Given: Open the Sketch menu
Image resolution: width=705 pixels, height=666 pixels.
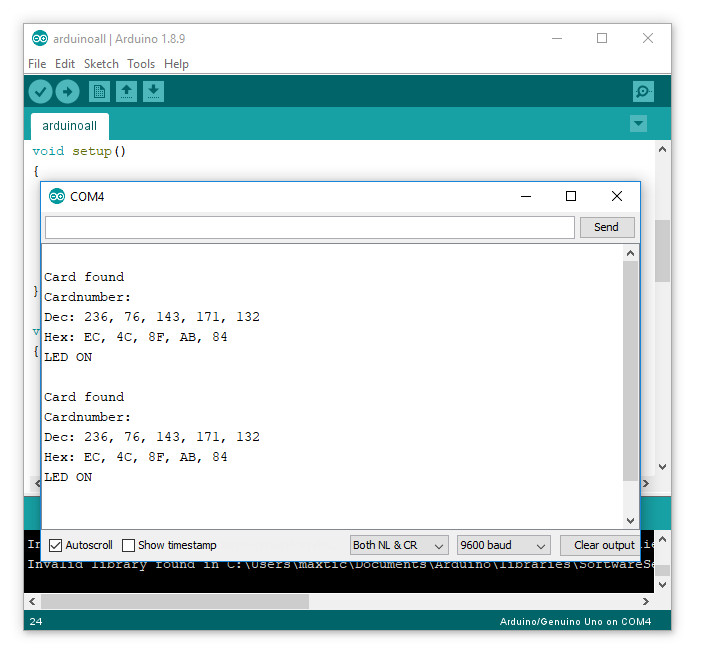Looking at the screenshot, I should pos(101,64).
